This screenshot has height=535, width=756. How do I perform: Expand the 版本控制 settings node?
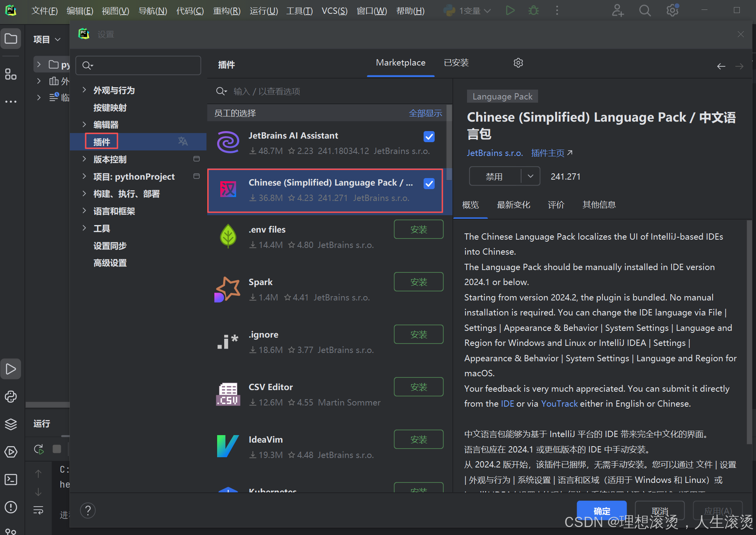84,159
